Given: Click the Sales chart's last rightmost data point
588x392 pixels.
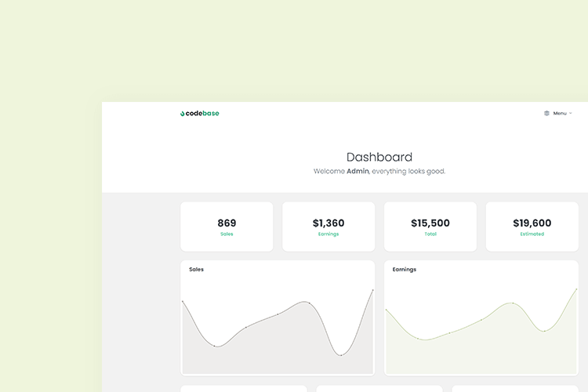Looking at the screenshot, I should point(372,290).
